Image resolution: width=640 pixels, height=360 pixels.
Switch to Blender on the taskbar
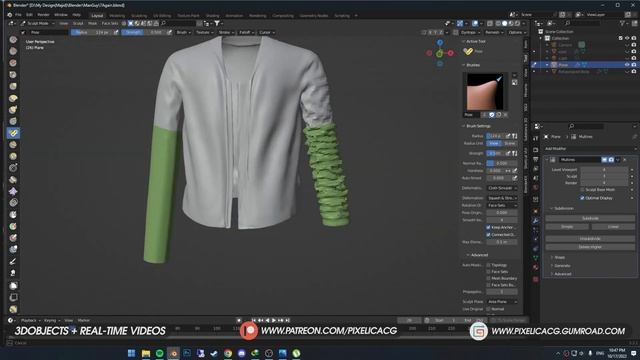[x=173, y=353]
